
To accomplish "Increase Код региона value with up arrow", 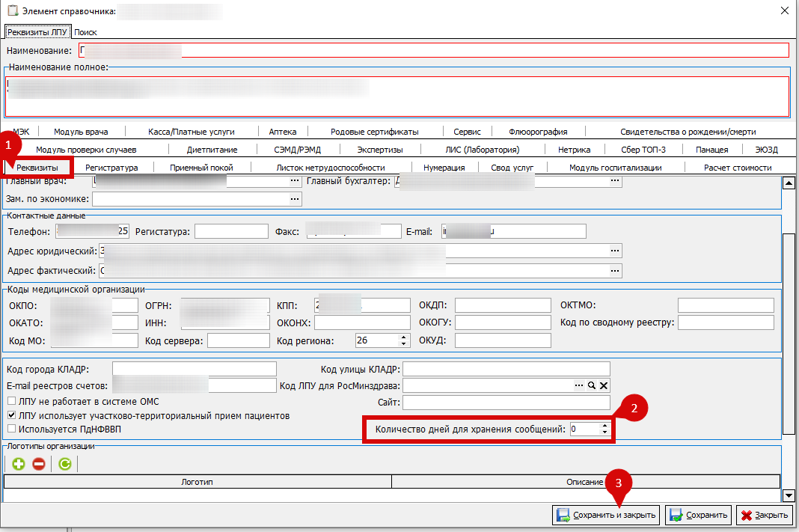I will (x=403, y=337).
